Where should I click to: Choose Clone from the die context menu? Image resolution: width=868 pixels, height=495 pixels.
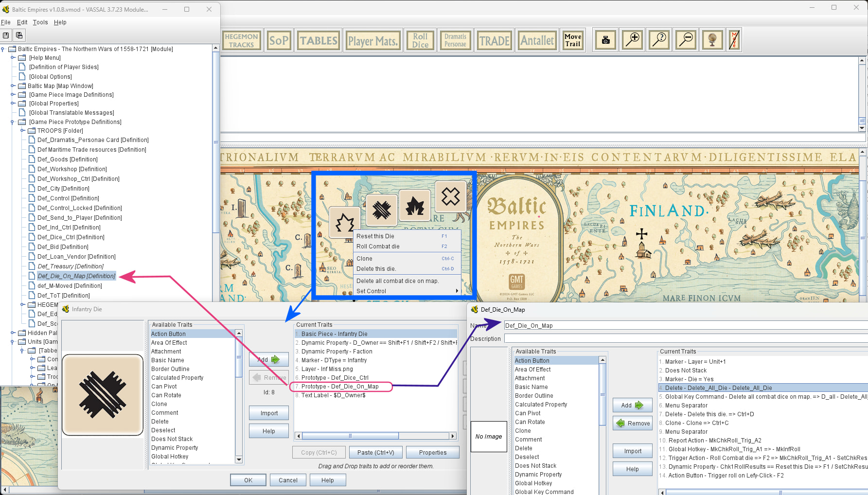click(x=407, y=258)
